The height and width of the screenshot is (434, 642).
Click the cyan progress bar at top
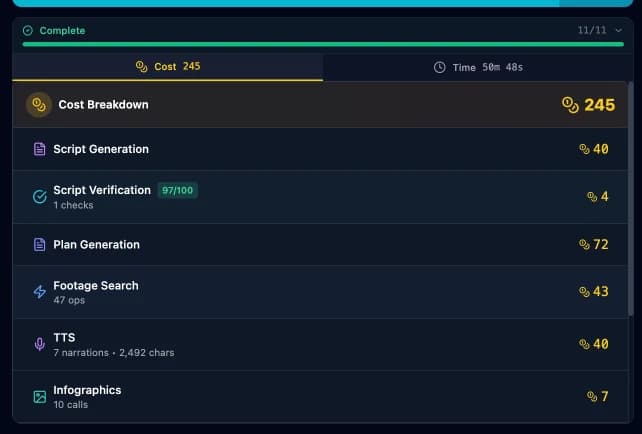323,3
